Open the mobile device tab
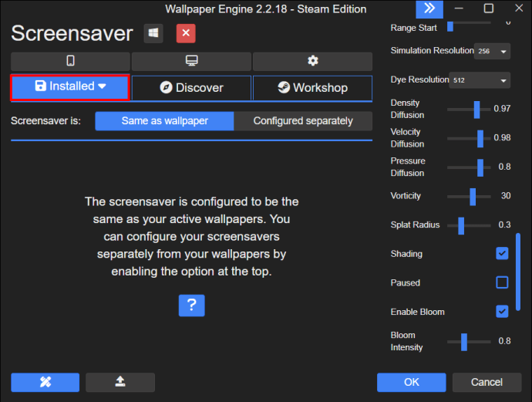 [70, 61]
